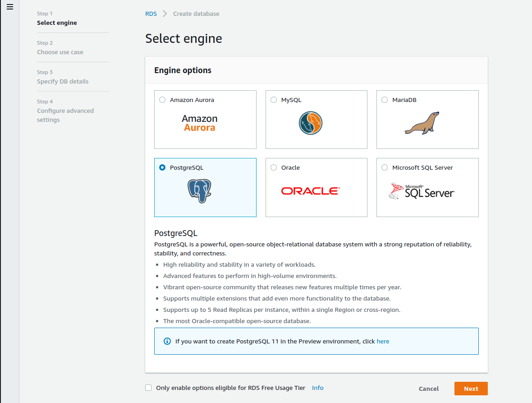Click the MariaDB seal logo

[422, 123]
